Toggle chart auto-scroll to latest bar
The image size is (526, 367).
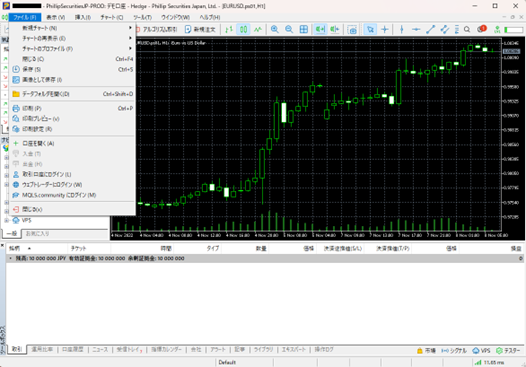pyautogui.click(x=320, y=30)
